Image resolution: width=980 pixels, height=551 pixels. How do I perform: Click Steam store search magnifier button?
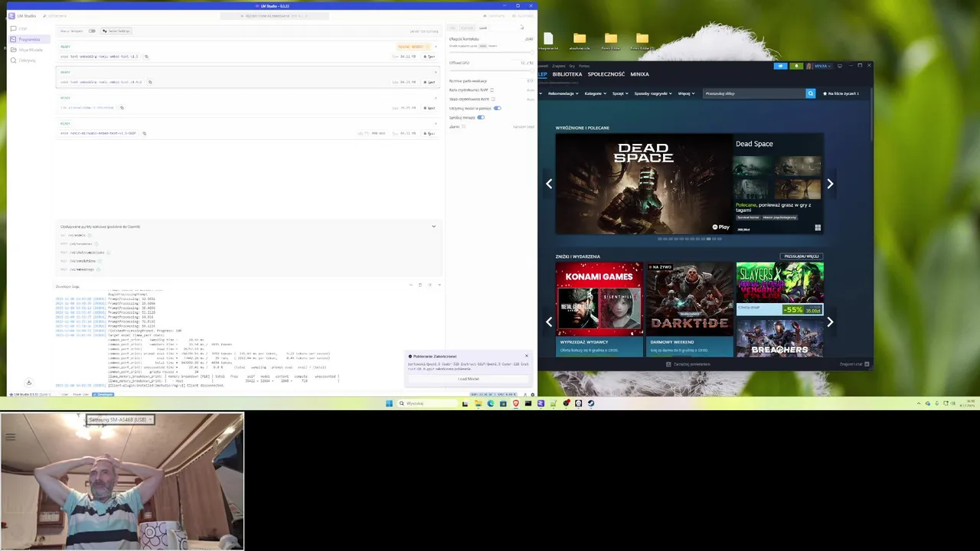(x=811, y=93)
